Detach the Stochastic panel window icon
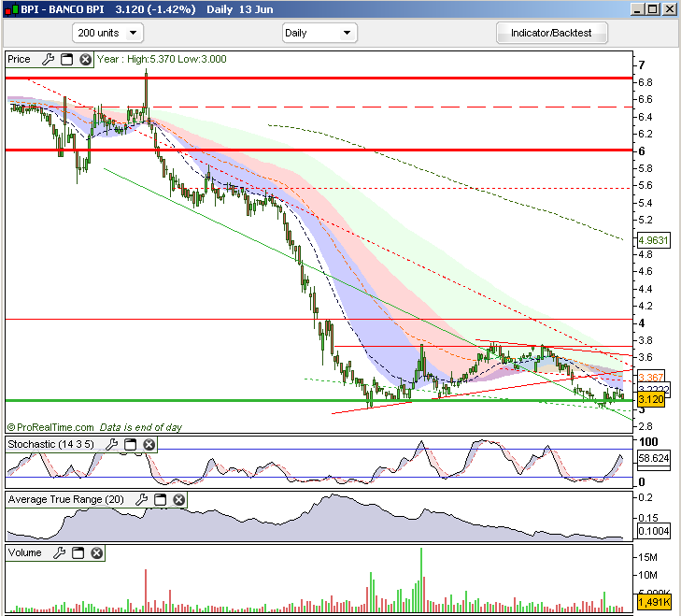This screenshot has width=681, height=616. 130,444
